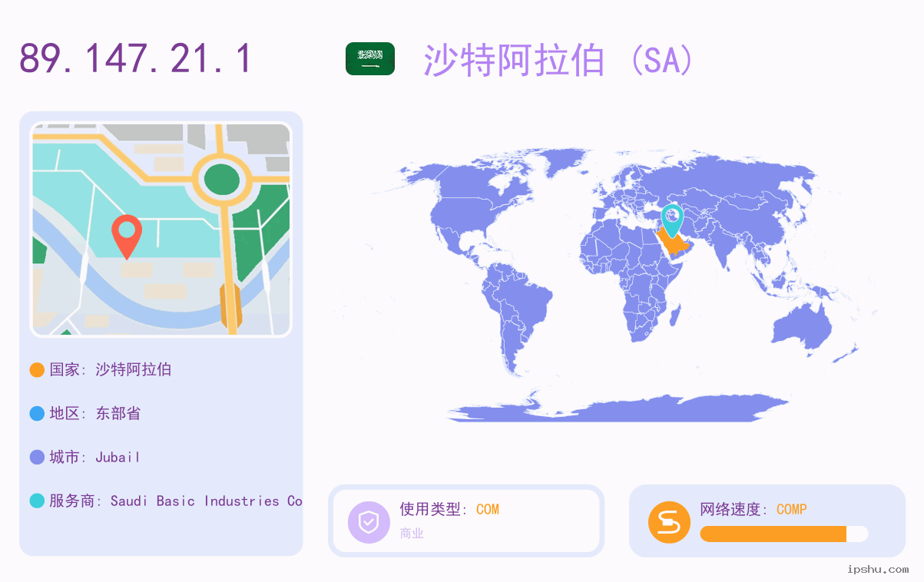Screen dimensions: 924x582
Task: Click the text 城市: Jubail
Action: point(95,457)
